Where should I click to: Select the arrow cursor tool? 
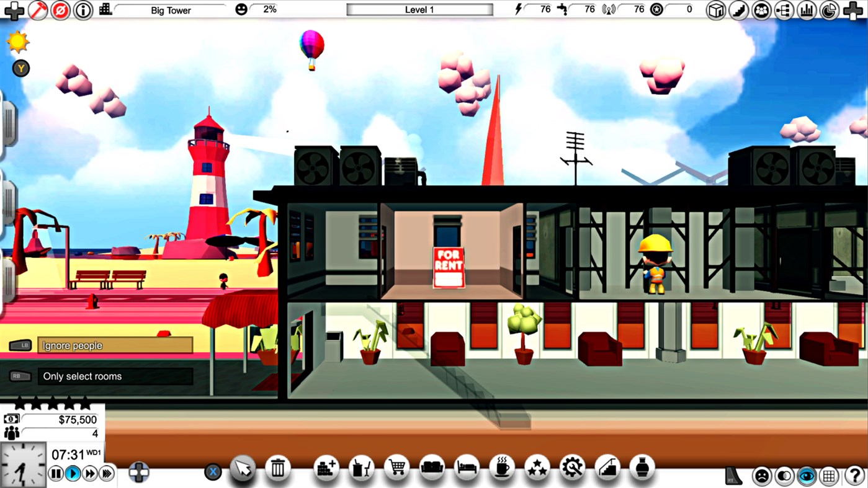(x=243, y=468)
